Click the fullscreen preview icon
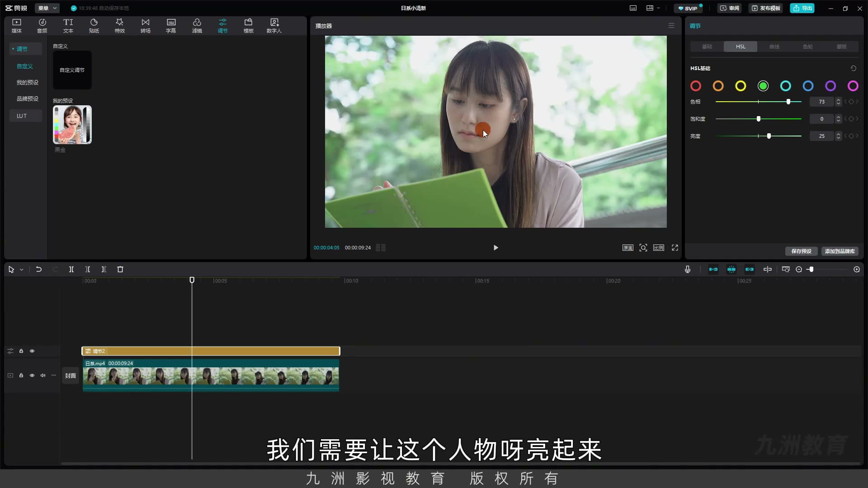868x488 pixels. pyautogui.click(x=675, y=248)
